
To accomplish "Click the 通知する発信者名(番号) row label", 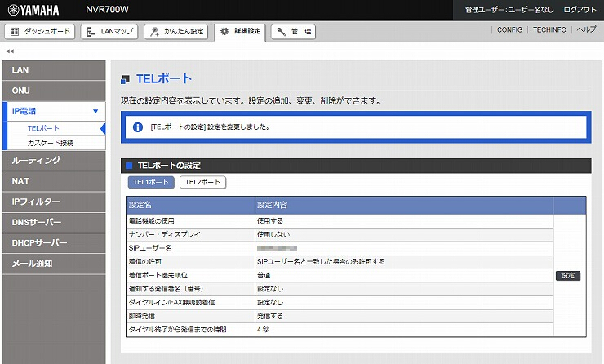I will tap(166, 289).
